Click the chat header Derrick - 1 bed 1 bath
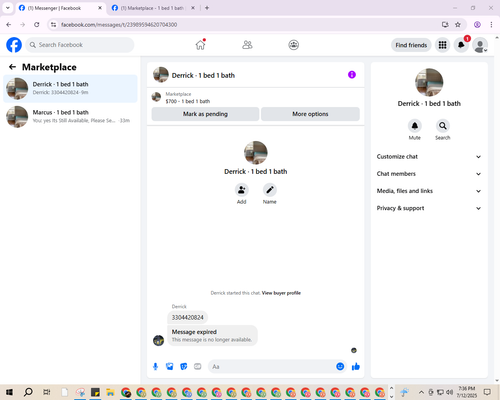This screenshot has height=400, width=500. coord(203,75)
